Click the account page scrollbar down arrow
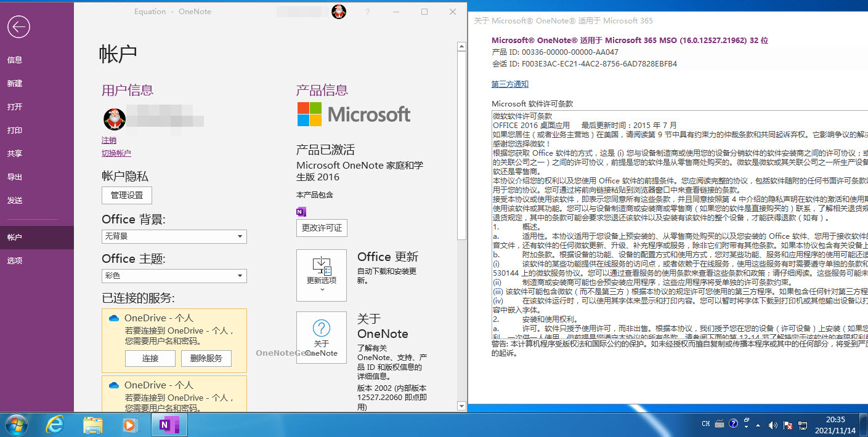Image resolution: width=868 pixels, height=437 pixels. click(461, 406)
